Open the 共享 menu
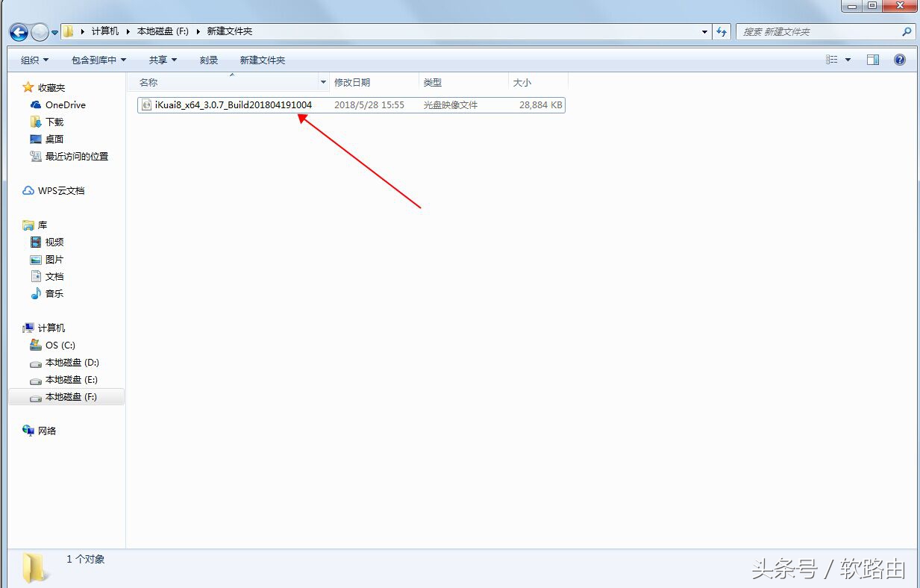Image resolution: width=920 pixels, height=588 pixels. (x=163, y=60)
